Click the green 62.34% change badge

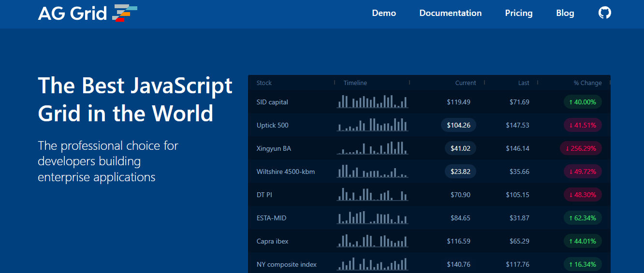coord(583,218)
